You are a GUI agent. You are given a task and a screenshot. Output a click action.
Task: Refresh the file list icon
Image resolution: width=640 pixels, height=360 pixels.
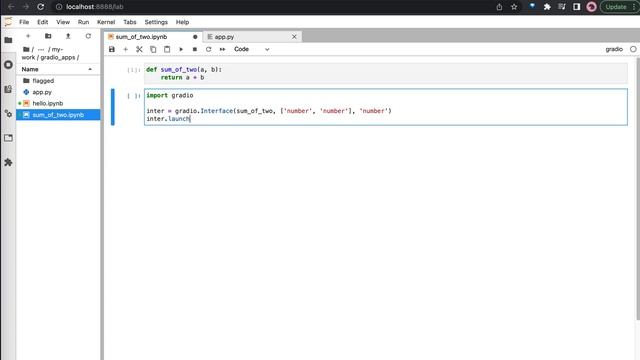[88, 36]
